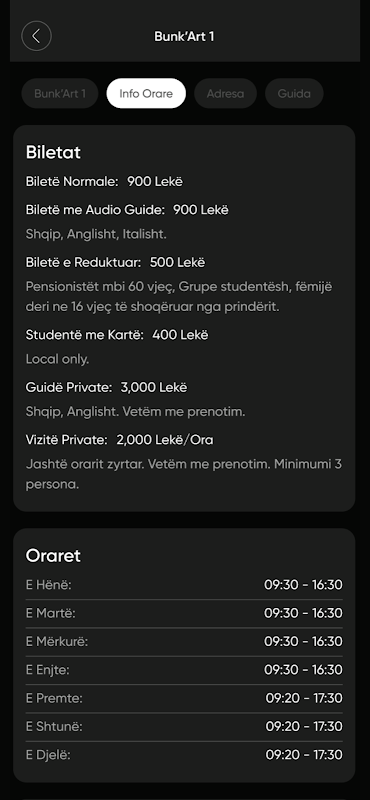Select the Vizitë Private price row
This screenshot has height=800, width=370.
pyautogui.click(x=119, y=440)
